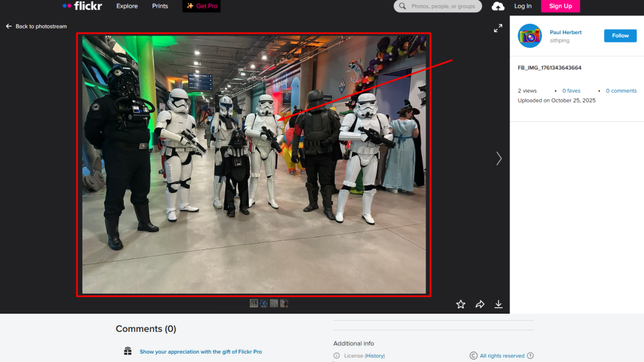Select the fourth filmstrip thumbnail
This screenshot has width=644, height=362.
[x=284, y=303]
